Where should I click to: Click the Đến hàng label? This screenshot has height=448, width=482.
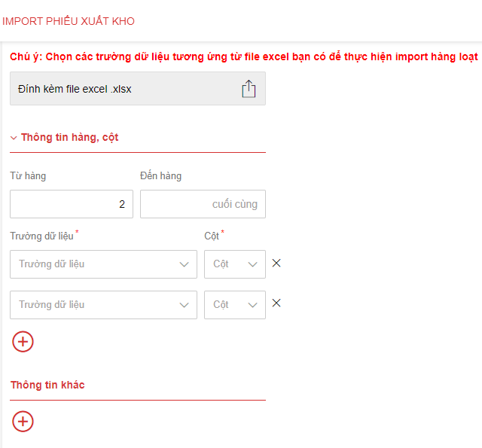tap(160, 176)
